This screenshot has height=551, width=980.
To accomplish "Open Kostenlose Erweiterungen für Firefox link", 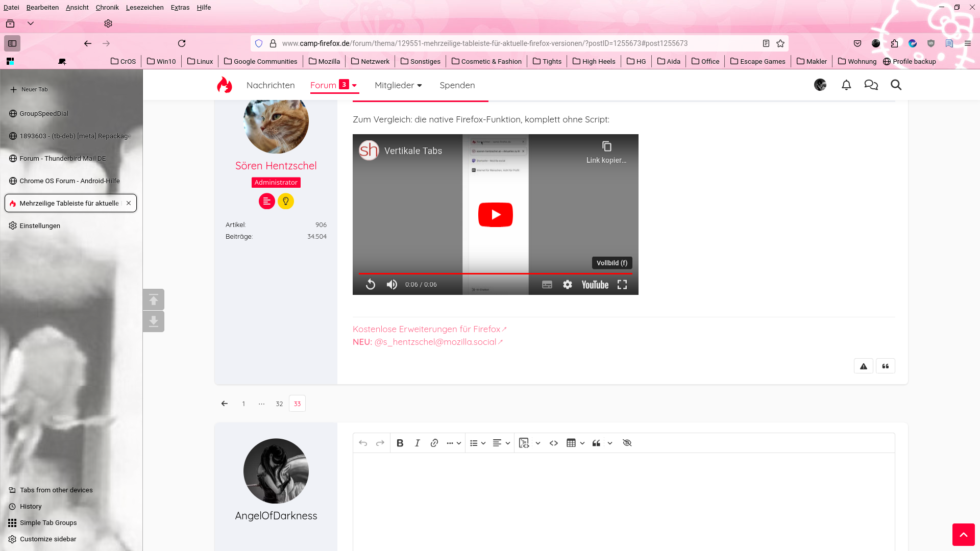I will 427,329.
